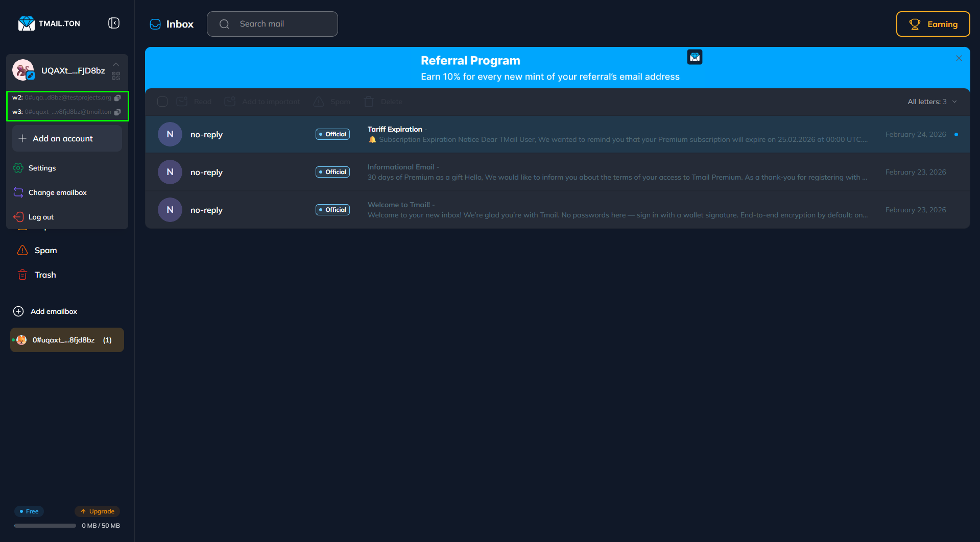Edit the avatar via the pencil icon
This screenshot has height=542, width=980.
(31, 76)
